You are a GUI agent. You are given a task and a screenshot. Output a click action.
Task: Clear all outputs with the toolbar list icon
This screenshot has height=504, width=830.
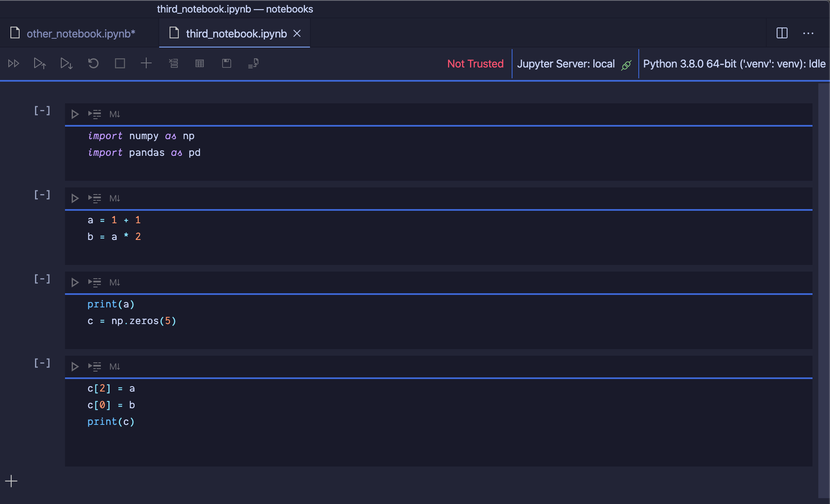173,63
